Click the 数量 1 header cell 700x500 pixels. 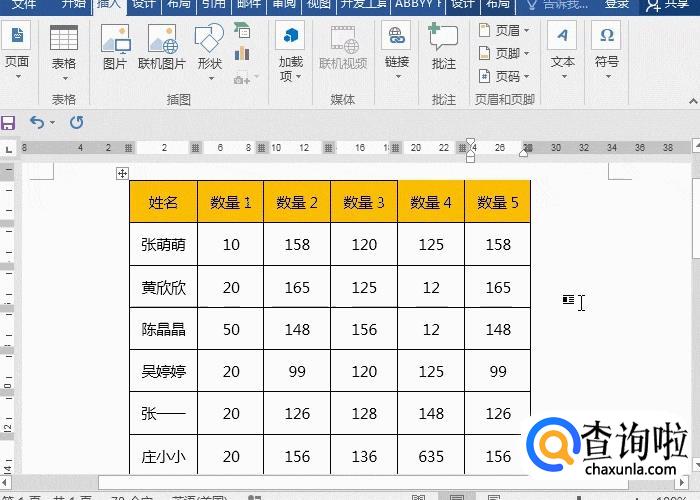tap(230, 202)
